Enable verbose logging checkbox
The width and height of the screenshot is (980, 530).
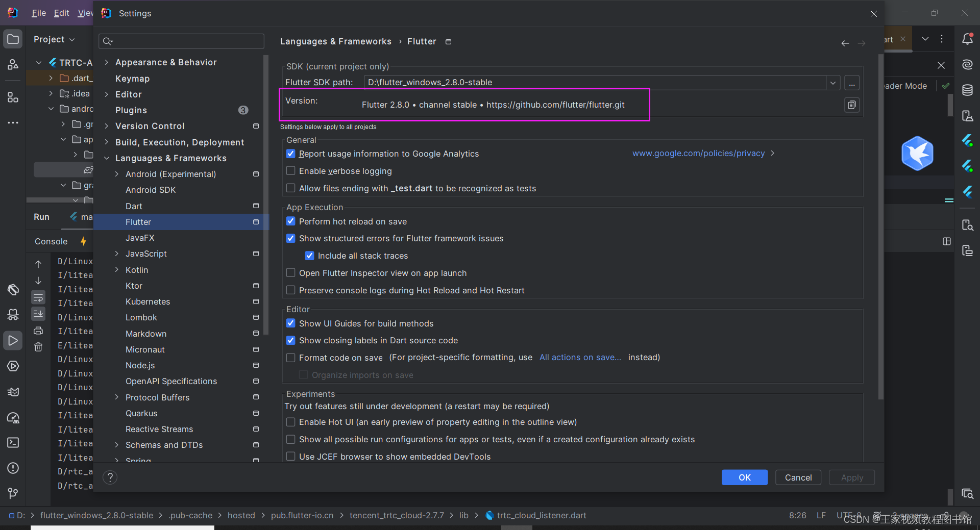291,171
